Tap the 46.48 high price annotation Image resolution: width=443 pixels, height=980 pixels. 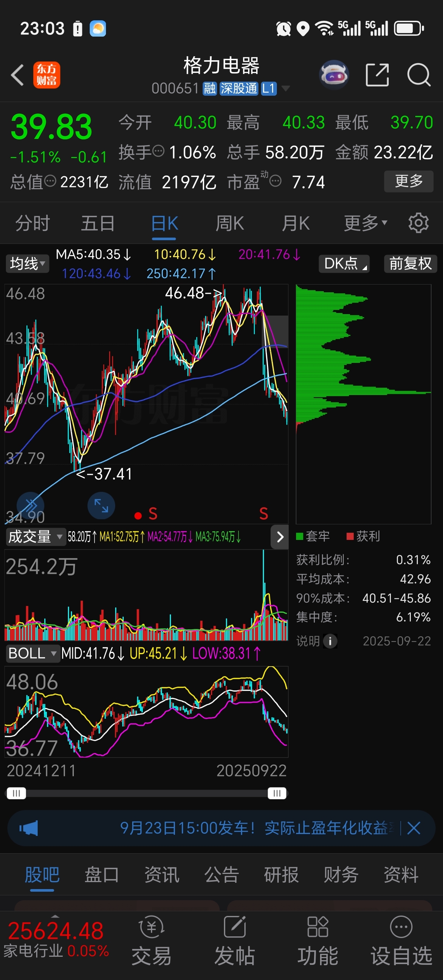coord(194,293)
